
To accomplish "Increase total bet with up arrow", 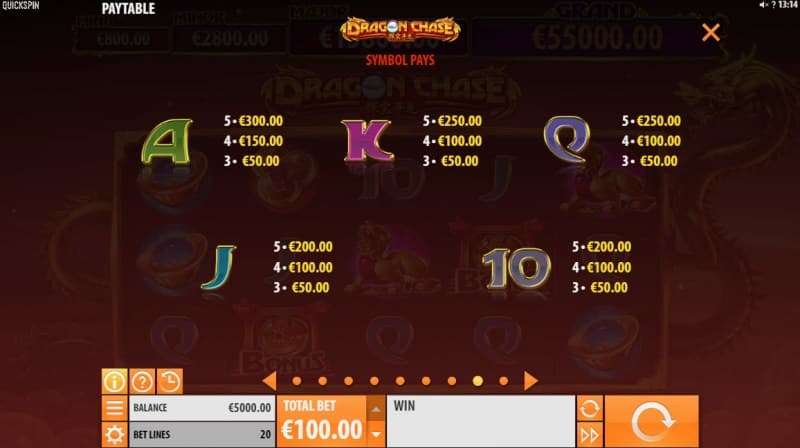I will pos(376,409).
